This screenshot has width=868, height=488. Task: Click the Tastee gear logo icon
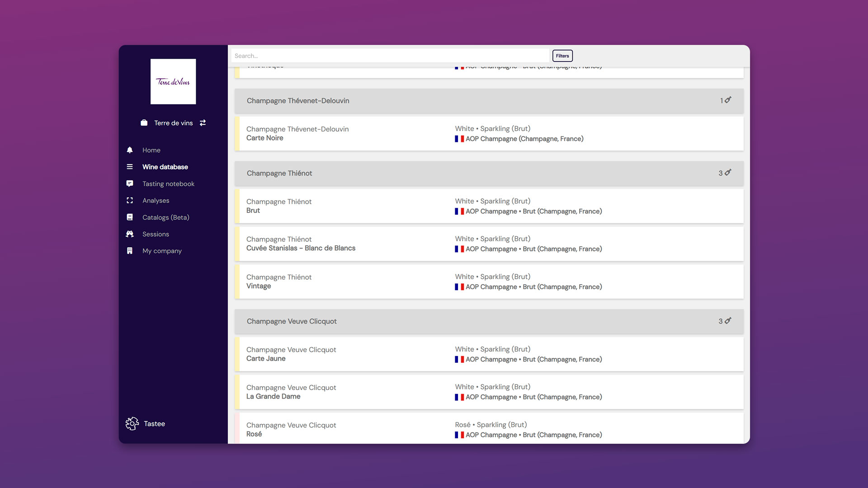(x=132, y=423)
